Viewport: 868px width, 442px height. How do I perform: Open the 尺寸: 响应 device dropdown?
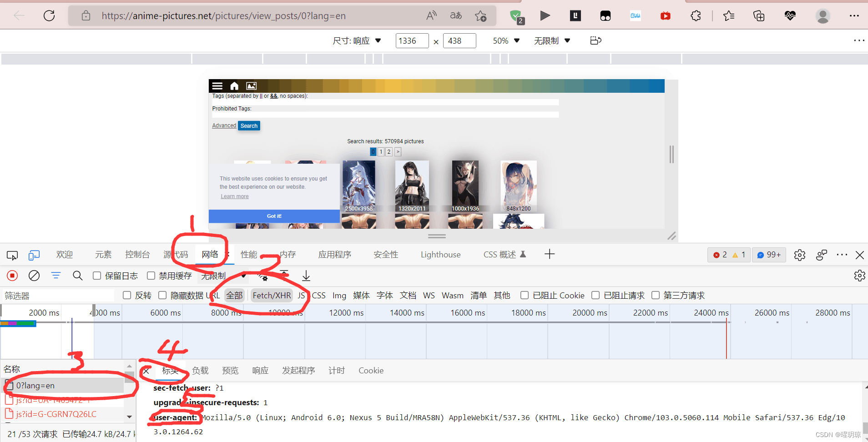point(357,40)
